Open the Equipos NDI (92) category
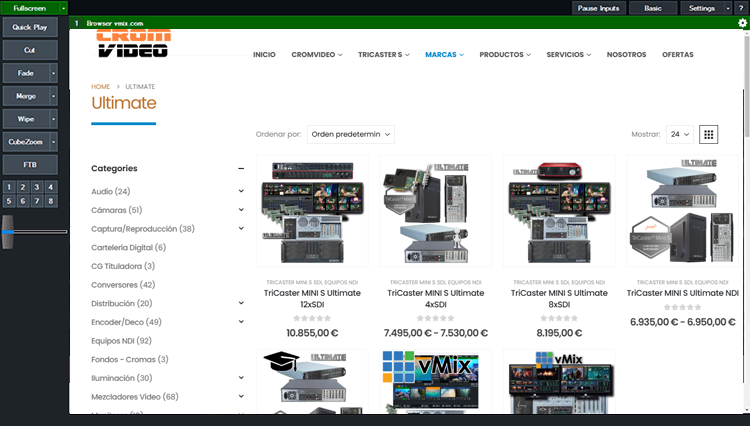This screenshot has height=426, width=750. click(121, 340)
